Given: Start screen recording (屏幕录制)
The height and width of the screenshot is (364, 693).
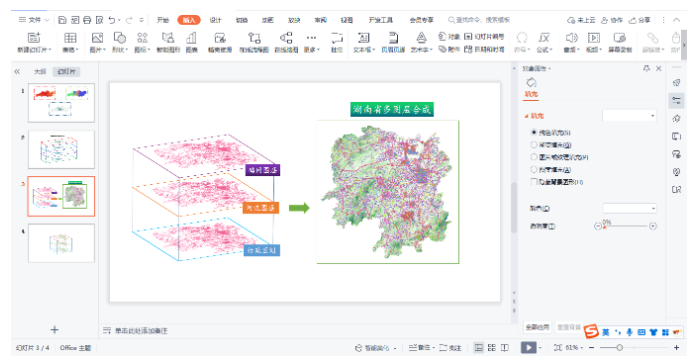Looking at the screenshot, I should [x=620, y=42].
